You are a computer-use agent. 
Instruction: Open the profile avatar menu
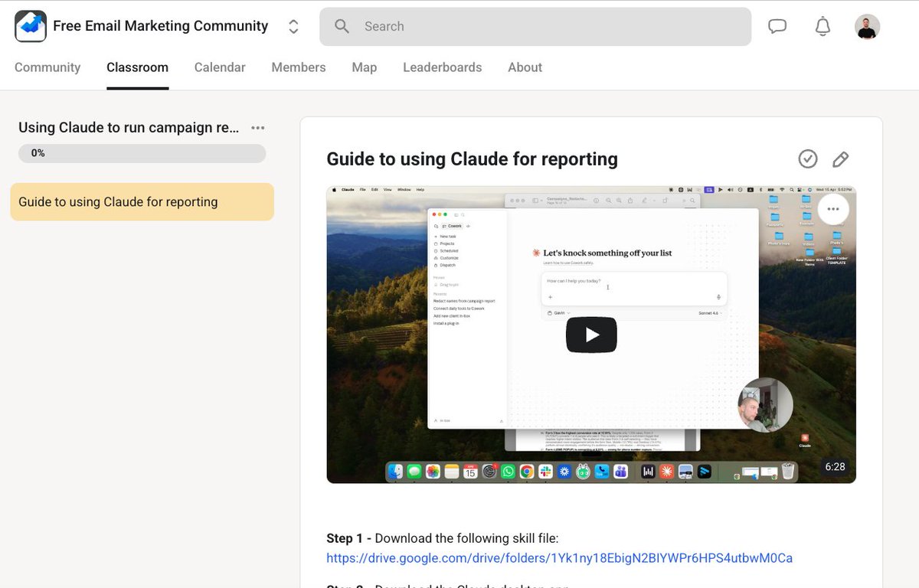(867, 27)
